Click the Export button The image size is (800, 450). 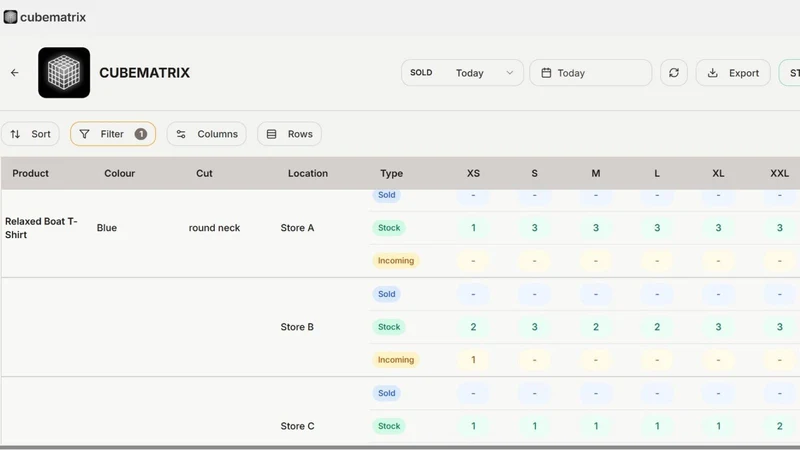pyautogui.click(x=733, y=73)
